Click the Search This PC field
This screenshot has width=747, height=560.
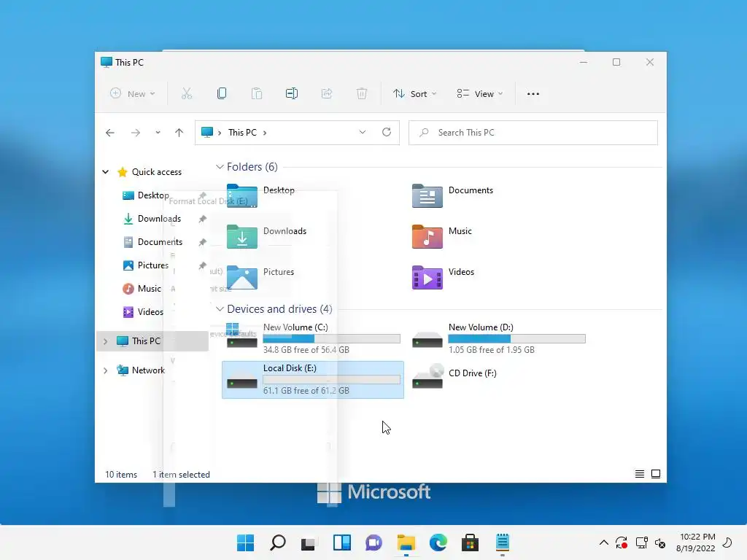tap(533, 133)
